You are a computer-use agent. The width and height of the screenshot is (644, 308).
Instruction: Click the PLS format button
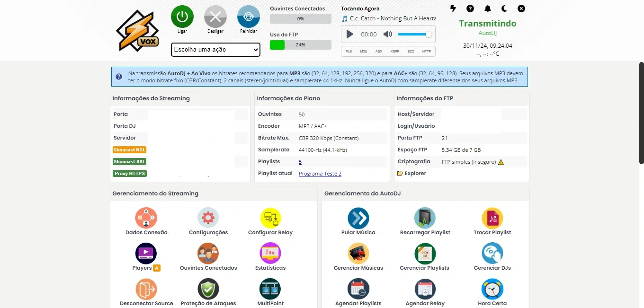(349, 51)
